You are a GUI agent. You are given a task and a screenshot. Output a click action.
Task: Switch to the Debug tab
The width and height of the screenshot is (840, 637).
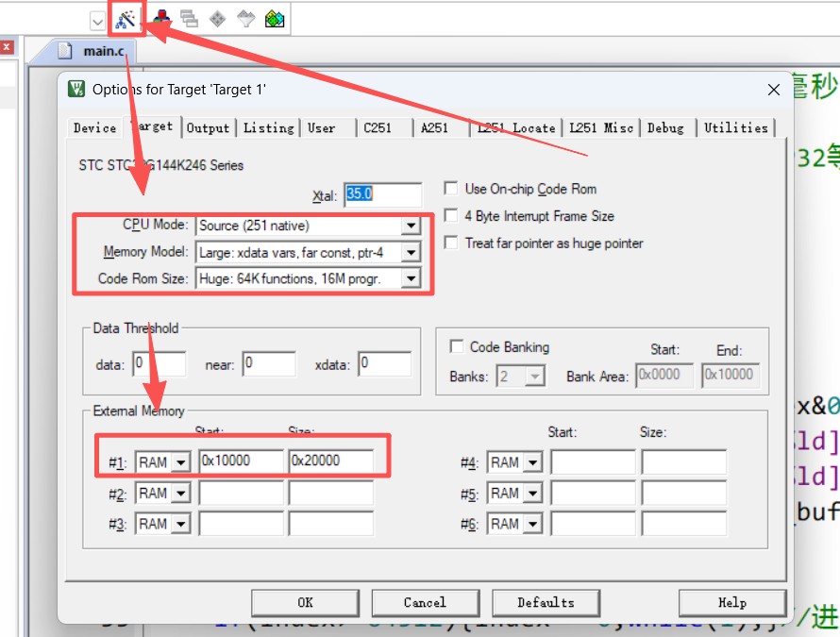pyautogui.click(x=665, y=128)
